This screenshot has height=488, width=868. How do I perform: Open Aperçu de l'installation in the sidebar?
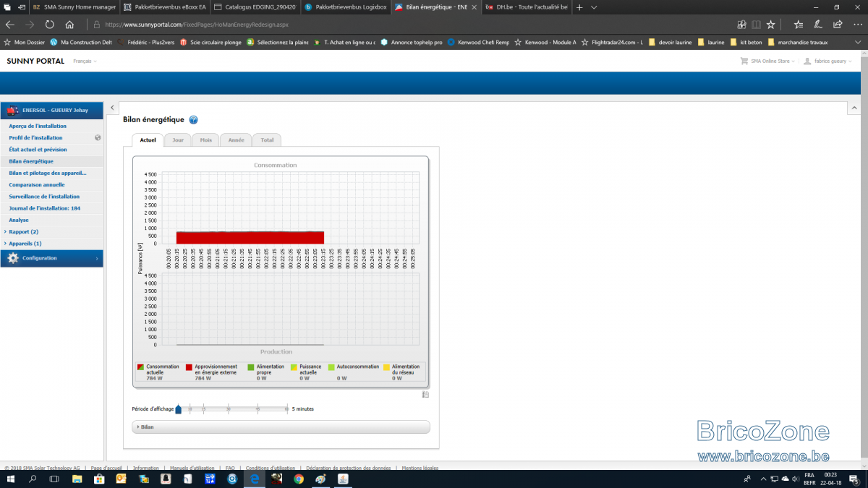(x=38, y=126)
